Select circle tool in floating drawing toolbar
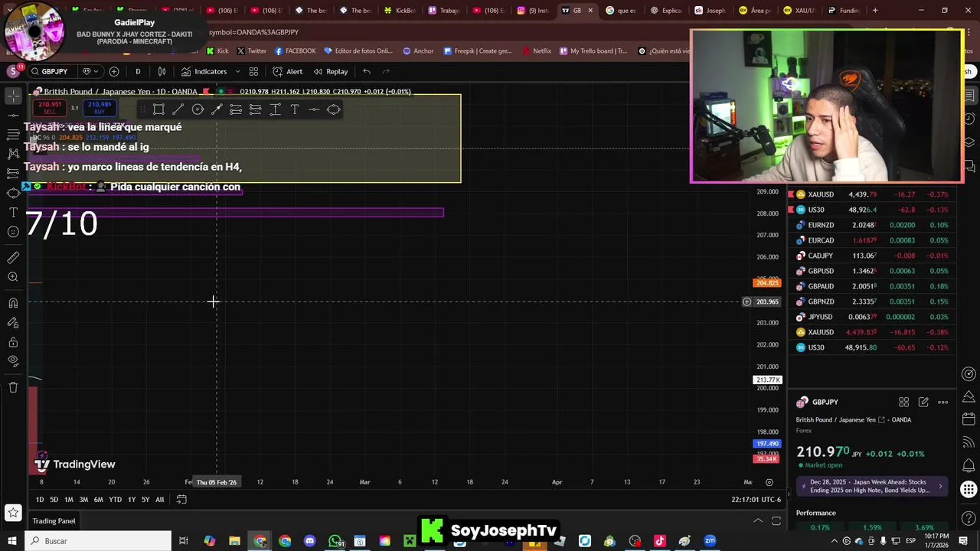Screen dimensions: 980x551 point(198,109)
